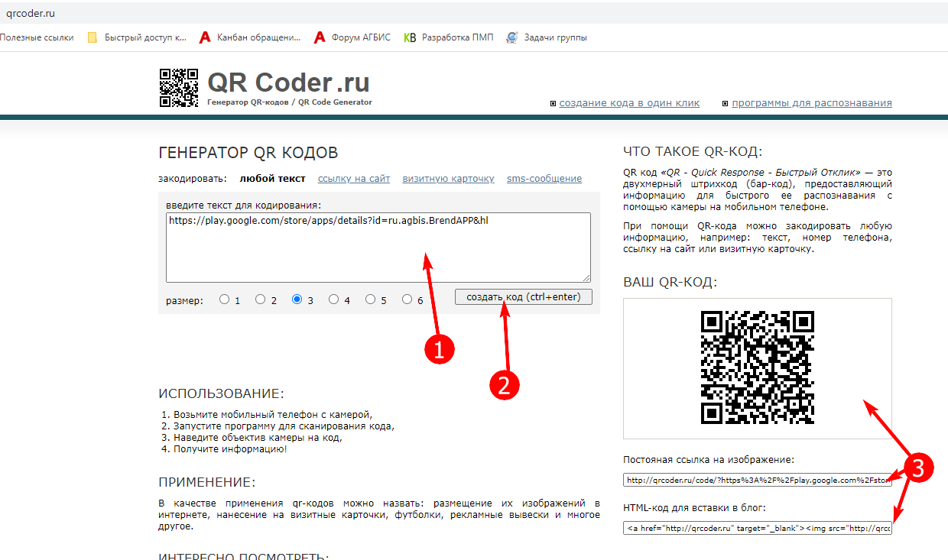
Task: Switch to the 'sms-сообщение' encoding tab
Action: pos(544,178)
